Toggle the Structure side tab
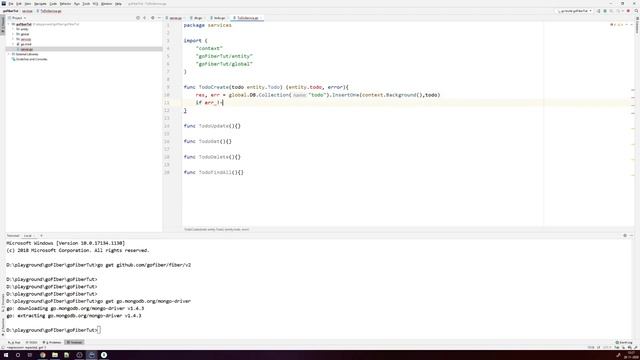The width and height of the screenshot is (640, 360). pos(2,303)
